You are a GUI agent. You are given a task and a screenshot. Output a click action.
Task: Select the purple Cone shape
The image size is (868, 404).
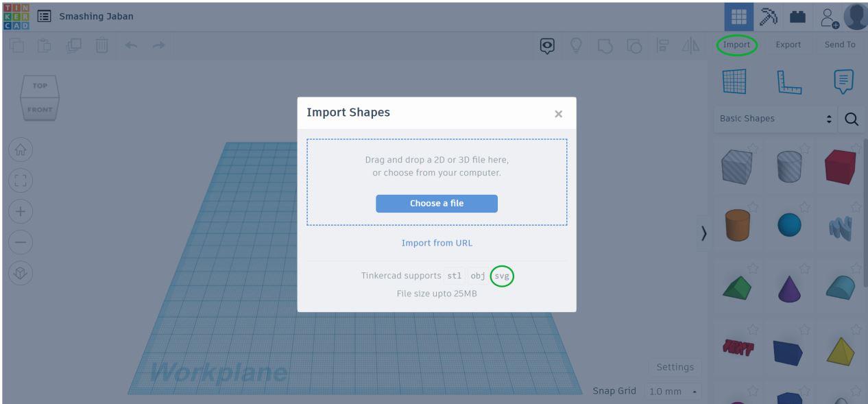click(x=789, y=288)
